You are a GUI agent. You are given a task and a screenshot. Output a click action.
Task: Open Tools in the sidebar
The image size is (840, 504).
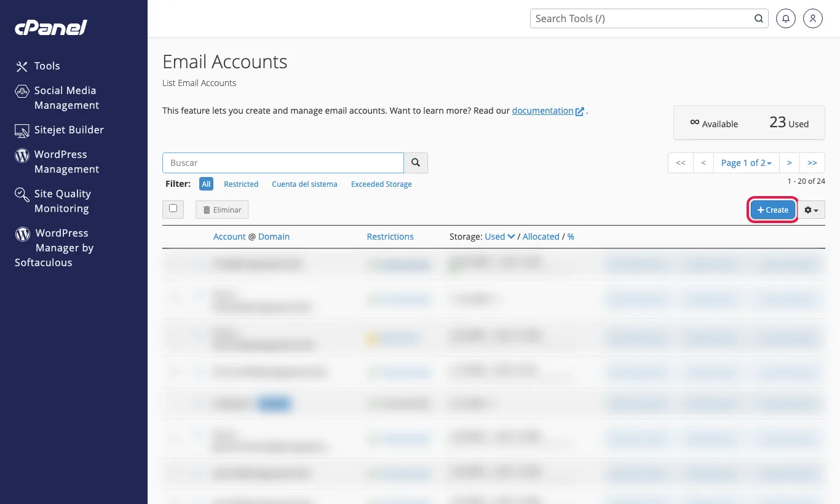point(47,66)
